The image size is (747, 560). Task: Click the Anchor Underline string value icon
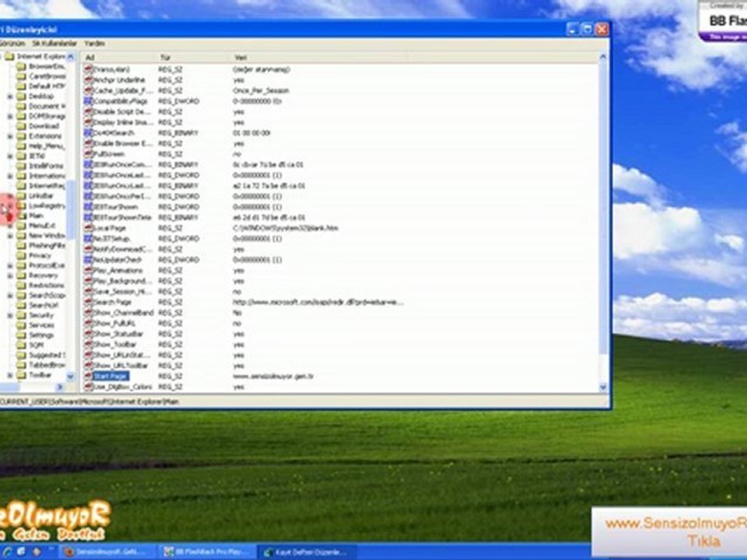point(88,80)
